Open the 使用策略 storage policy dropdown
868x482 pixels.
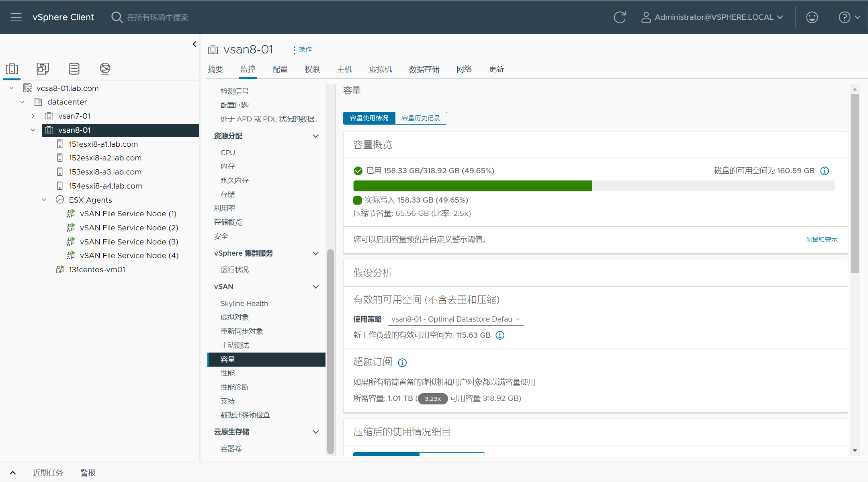click(456, 319)
